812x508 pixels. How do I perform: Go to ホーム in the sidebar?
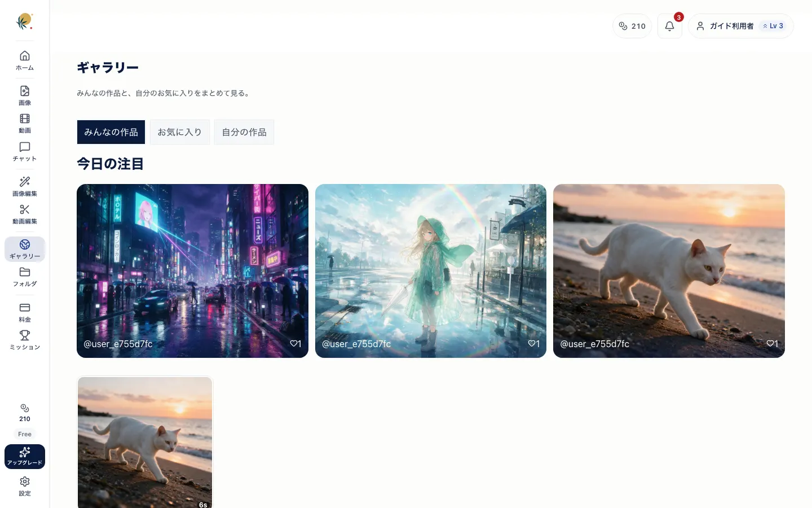(25, 60)
